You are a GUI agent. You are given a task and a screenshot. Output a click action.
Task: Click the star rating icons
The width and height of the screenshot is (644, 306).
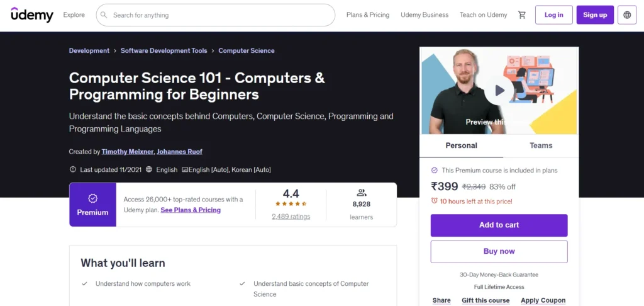[291, 204]
